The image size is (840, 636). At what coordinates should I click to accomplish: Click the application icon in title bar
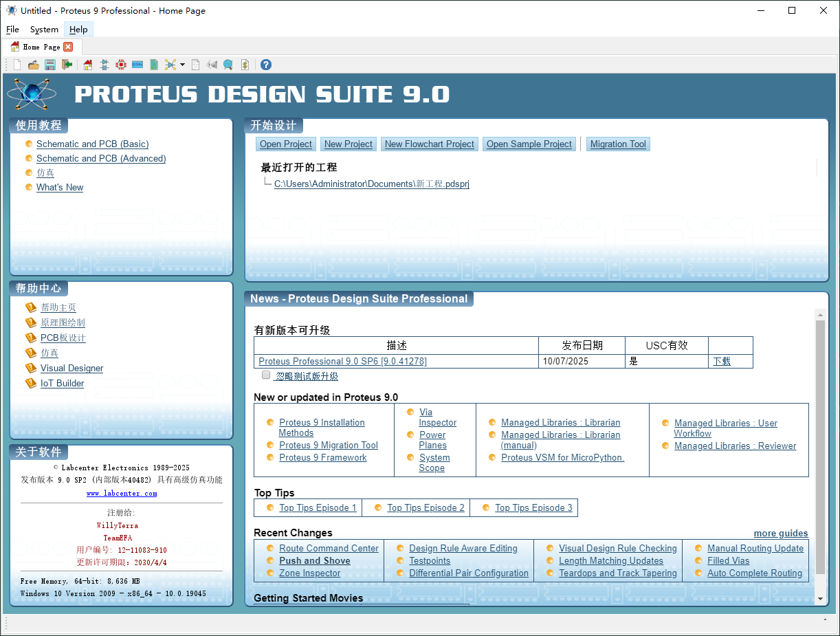(11, 10)
